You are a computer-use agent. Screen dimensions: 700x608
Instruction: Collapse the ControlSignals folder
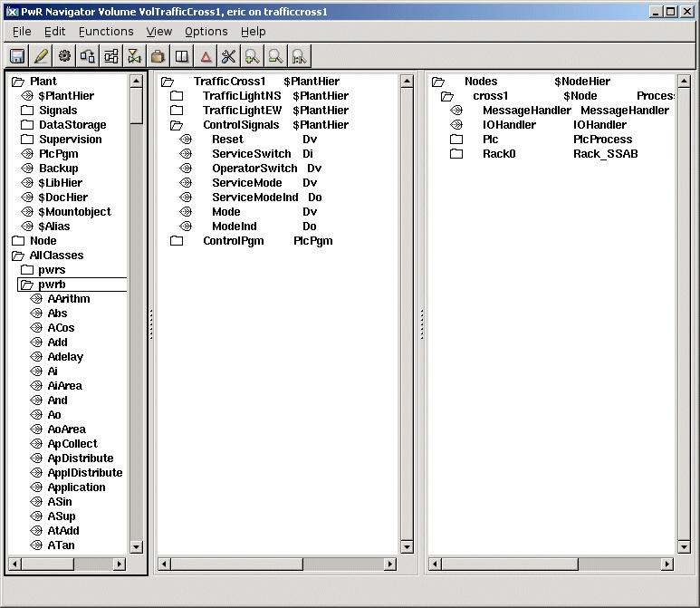click(x=177, y=125)
